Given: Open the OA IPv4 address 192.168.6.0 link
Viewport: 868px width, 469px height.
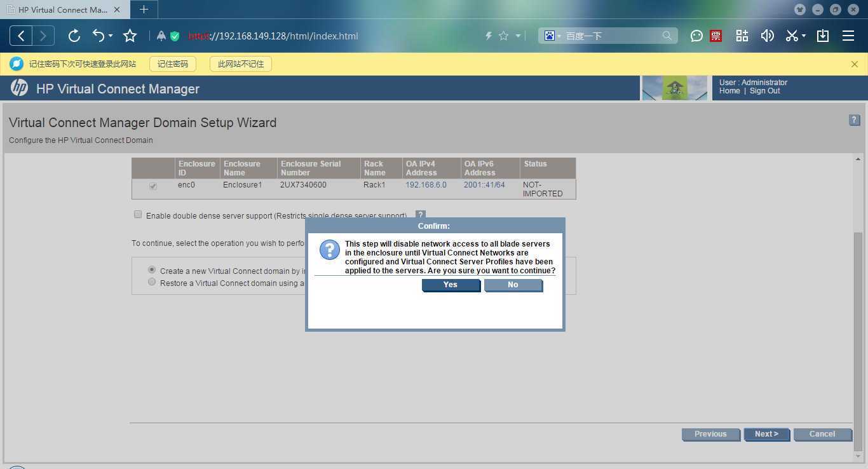Looking at the screenshot, I should (x=426, y=185).
